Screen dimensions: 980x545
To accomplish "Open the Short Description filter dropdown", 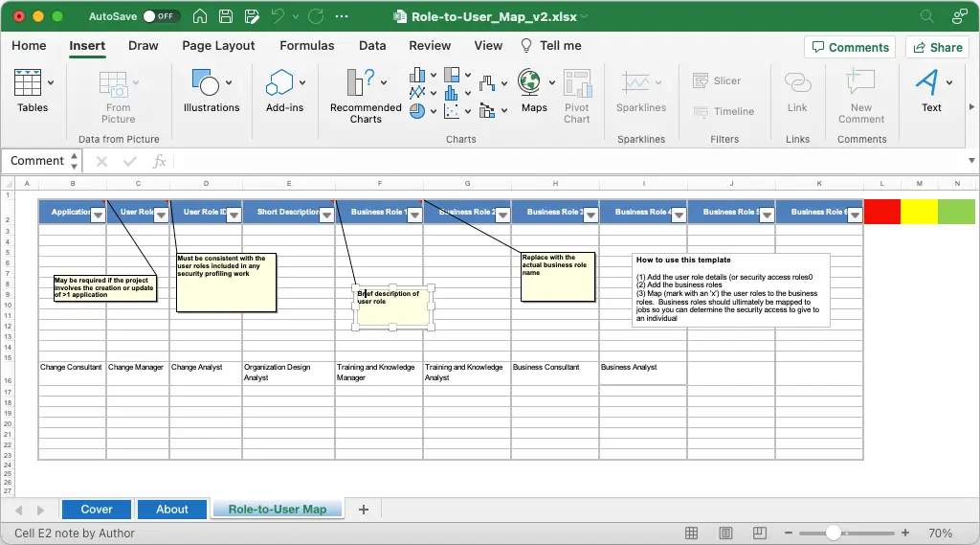I will click(326, 216).
